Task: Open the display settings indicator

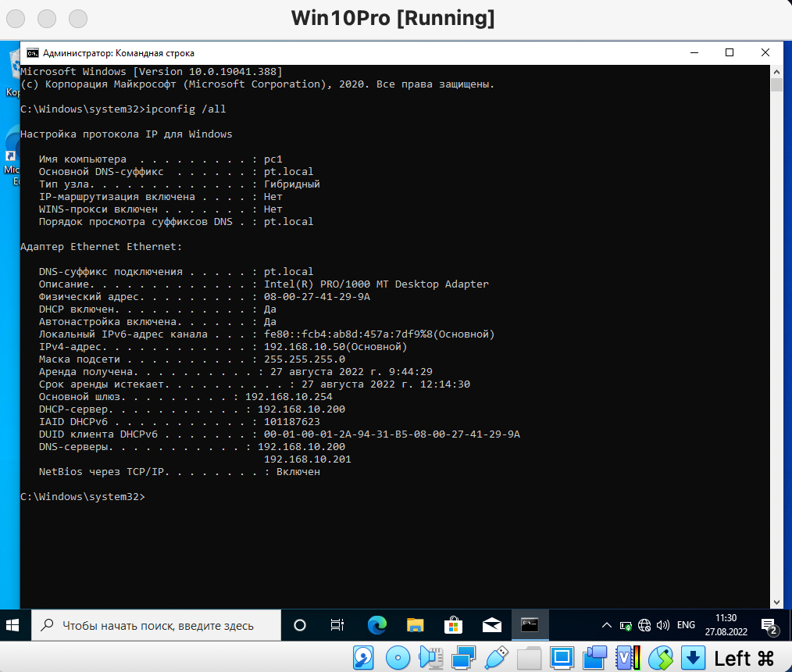Action: point(562,658)
